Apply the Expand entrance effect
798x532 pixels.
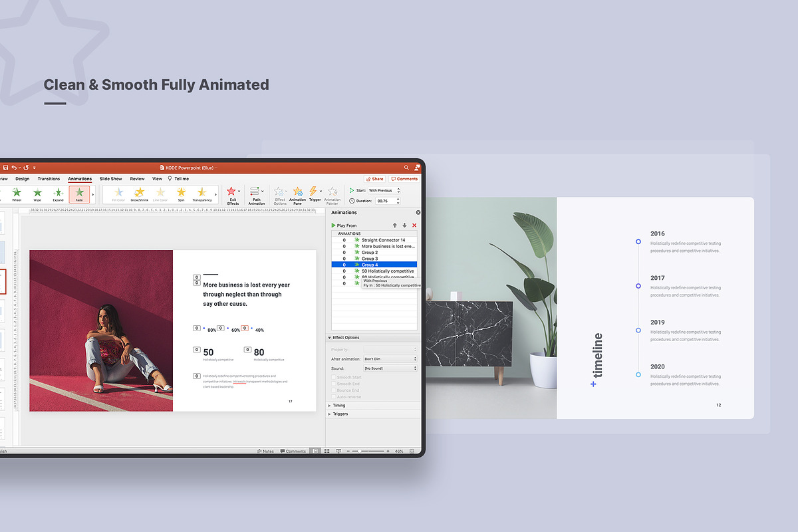click(x=58, y=194)
